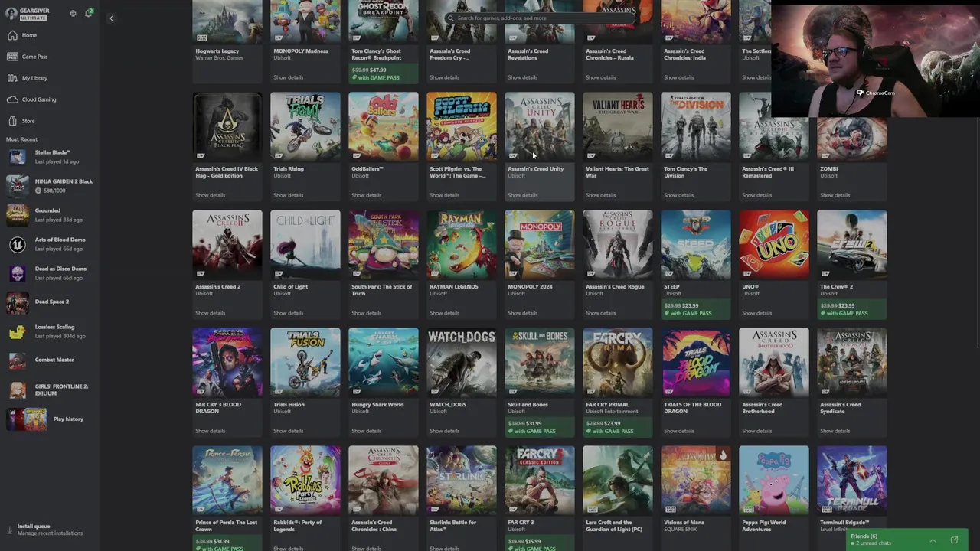Image resolution: width=980 pixels, height=551 pixels.
Task: Open MONOPOLY 2024 cover
Action: (540, 245)
